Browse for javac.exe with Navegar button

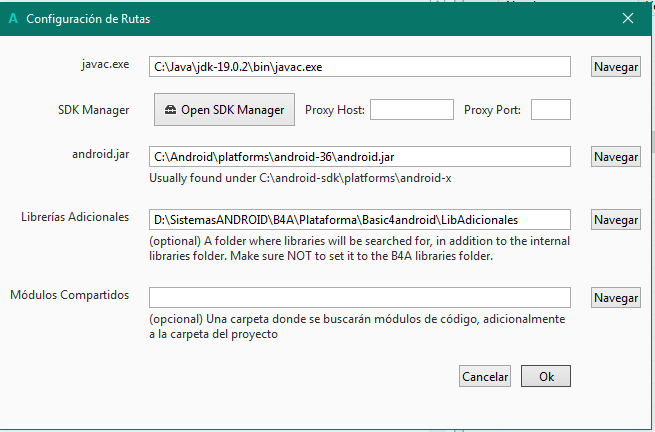tap(615, 67)
